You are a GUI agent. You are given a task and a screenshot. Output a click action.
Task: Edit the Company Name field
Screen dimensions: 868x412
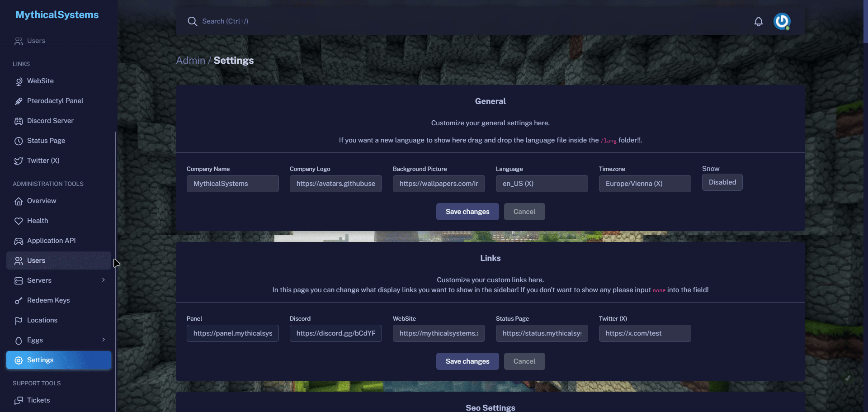click(x=232, y=184)
